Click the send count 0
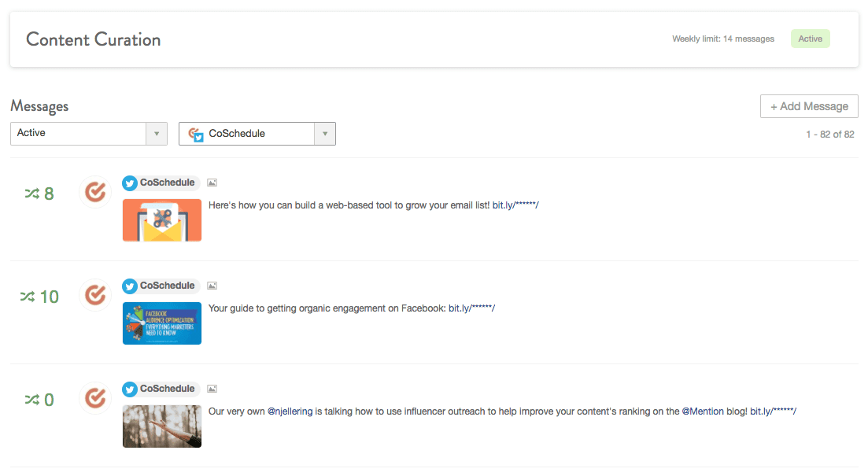The image size is (868, 476). 49,400
